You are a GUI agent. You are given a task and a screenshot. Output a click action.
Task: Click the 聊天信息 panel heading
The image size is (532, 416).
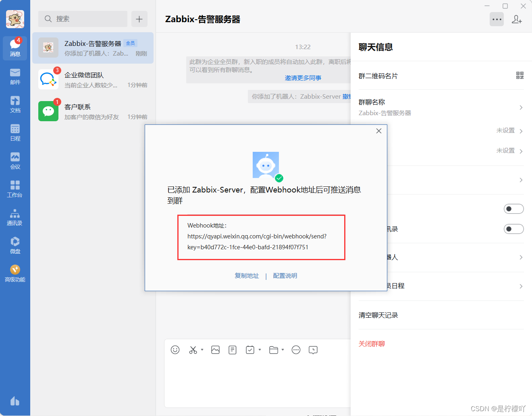[376, 47]
